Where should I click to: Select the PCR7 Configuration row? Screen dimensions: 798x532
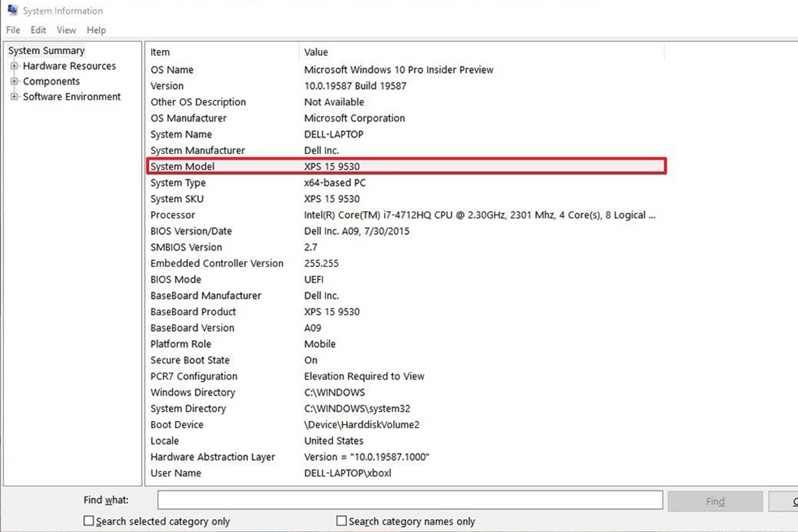(x=406, y=376)
